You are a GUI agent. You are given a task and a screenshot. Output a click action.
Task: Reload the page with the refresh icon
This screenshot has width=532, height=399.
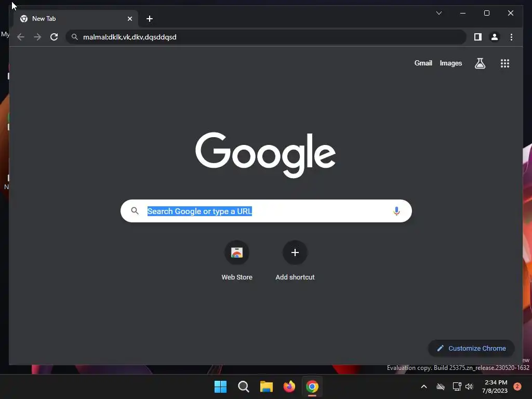pyautogui.click(x=54, y=37)
